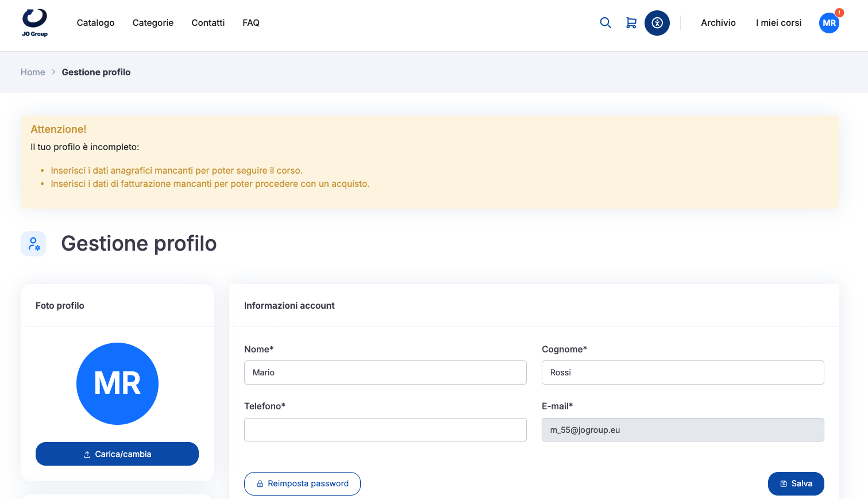868x499 pixels.
Task: Open the Catalogo menu item
Action: coord(95,23)
